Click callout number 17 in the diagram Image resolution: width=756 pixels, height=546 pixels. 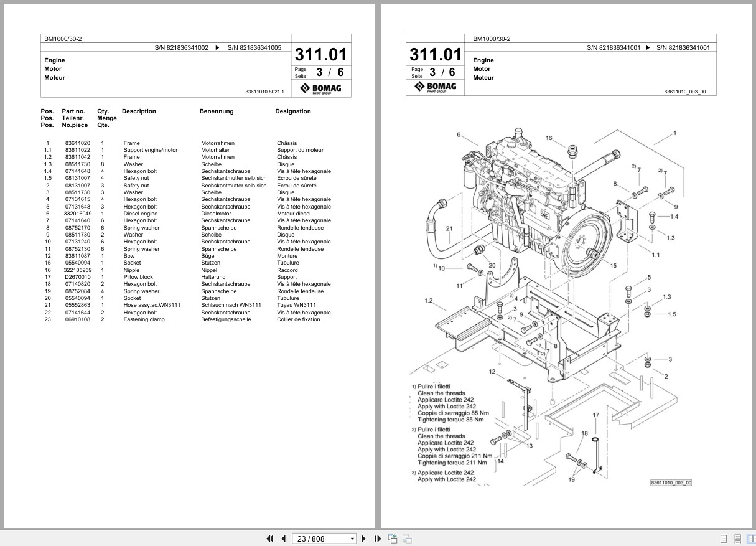595,415
